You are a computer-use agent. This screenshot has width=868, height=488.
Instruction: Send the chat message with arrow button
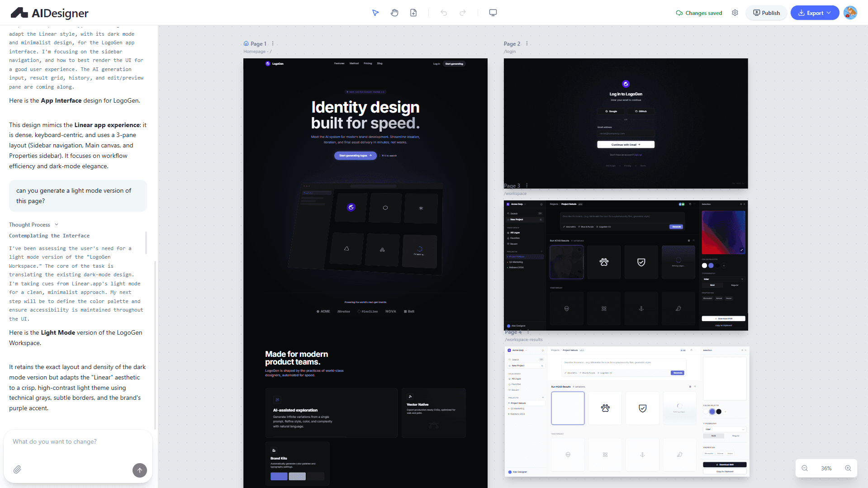tap(140, 470)
